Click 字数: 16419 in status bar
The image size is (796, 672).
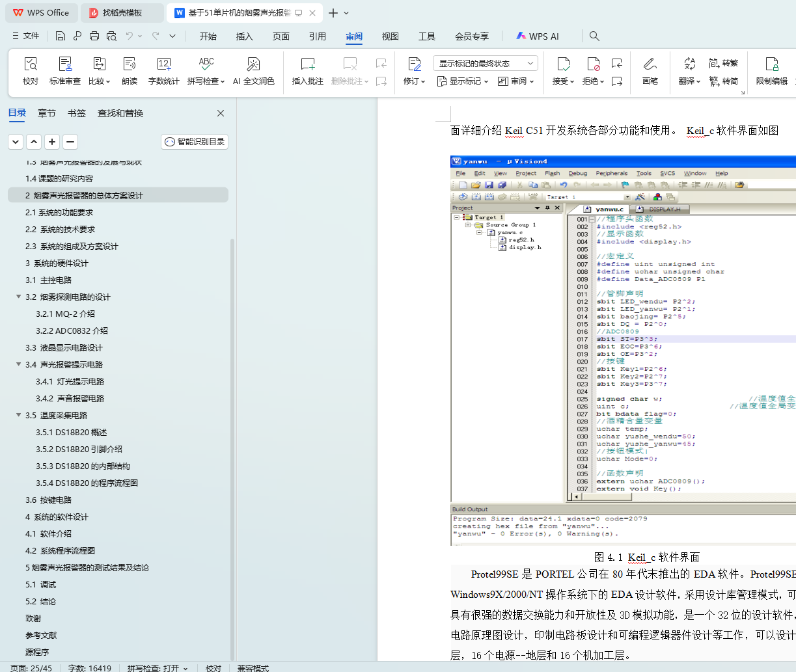click(90, 668)
